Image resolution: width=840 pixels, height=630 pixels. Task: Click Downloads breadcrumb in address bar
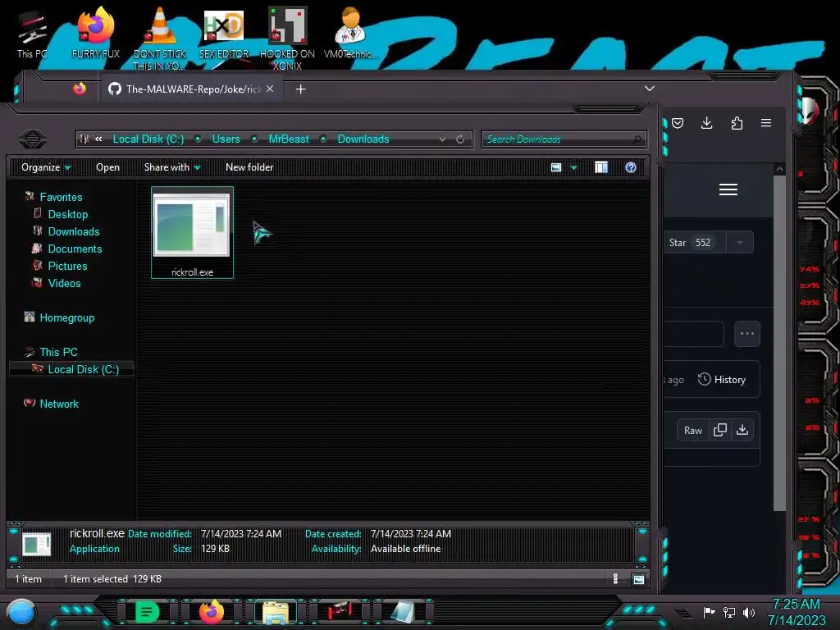tap(363, 139)
